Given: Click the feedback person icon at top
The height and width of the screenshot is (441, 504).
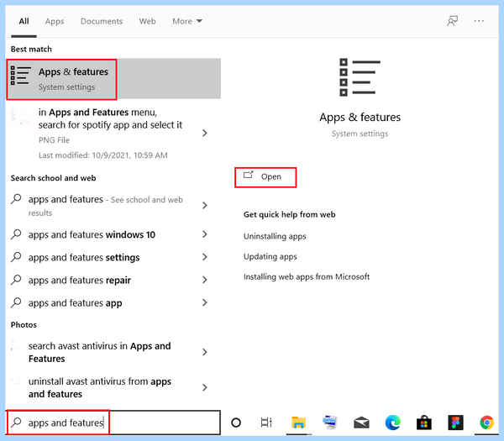Looking at the screenshot, I should [452, 21].
